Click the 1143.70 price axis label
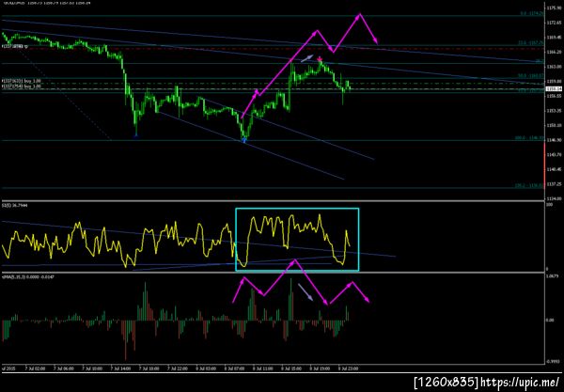Screen dimensions: 564x392 (x=554, y=154)
